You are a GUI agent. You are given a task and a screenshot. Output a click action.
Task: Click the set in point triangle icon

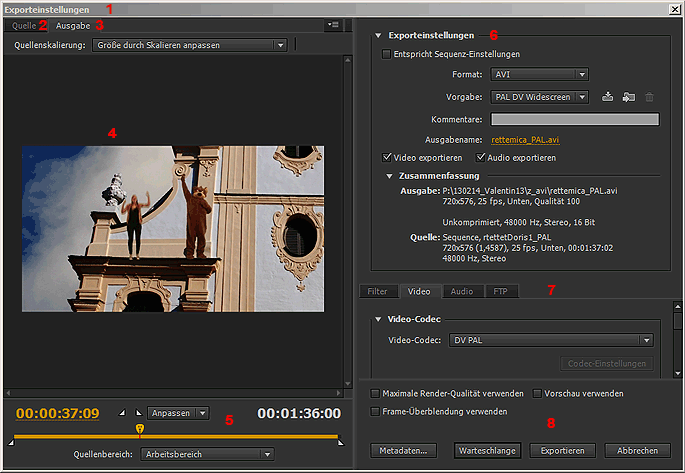(x=122, y=412)
